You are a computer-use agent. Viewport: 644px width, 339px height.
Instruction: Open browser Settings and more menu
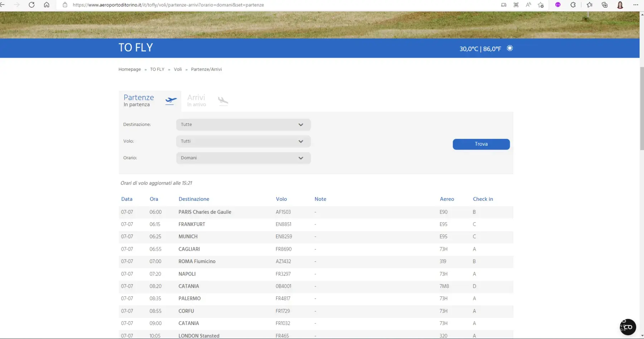coord(635,5)
